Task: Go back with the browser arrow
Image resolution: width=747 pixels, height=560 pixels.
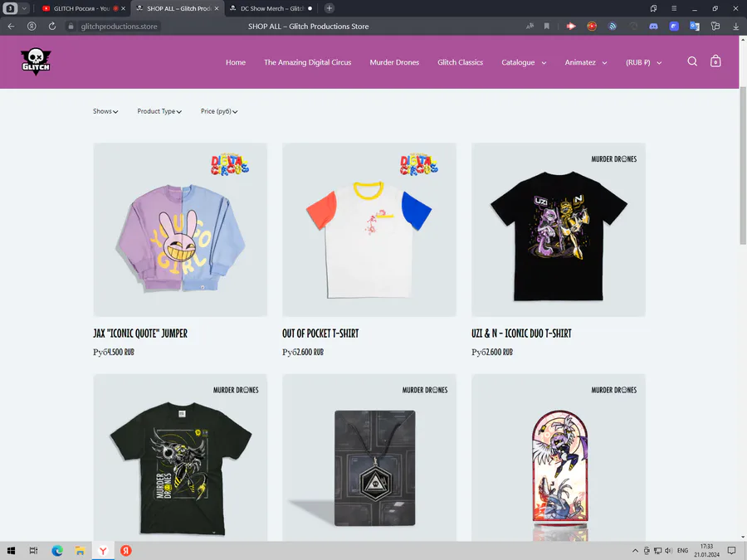Action: coord(11,27)
